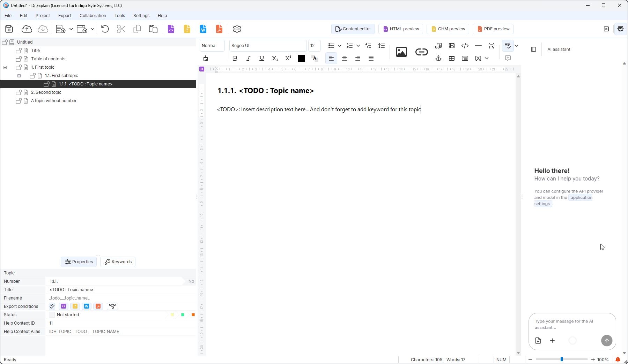Expand bulleted list options arrow
The height and width of the screenshot is (364, 628).
point(340,46)
